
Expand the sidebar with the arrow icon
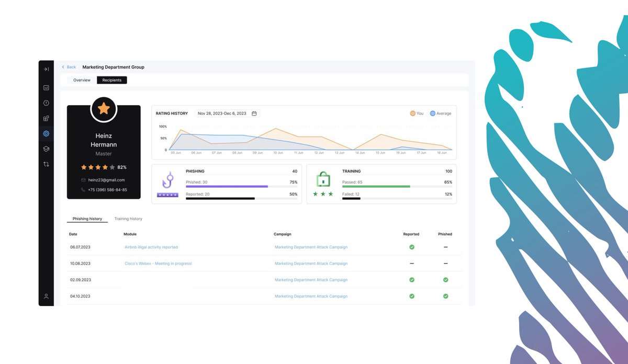coord(46,69)
